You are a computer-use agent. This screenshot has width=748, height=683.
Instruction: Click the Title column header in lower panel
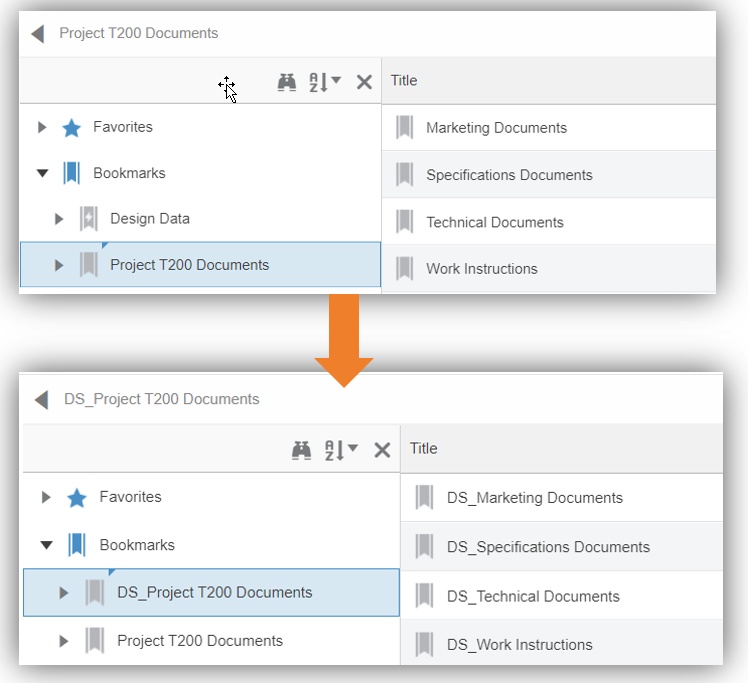424,449
